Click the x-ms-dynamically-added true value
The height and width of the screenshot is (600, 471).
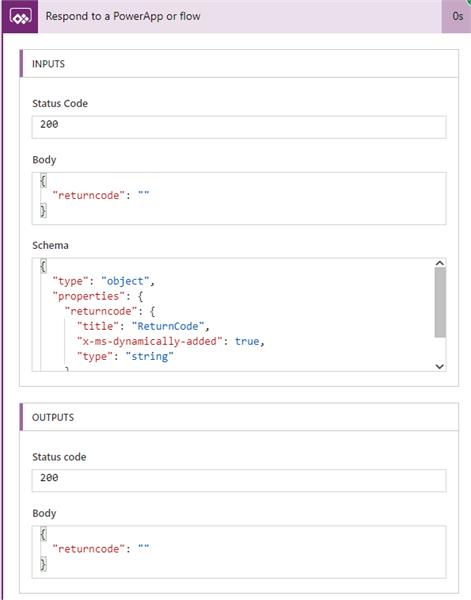247,341
